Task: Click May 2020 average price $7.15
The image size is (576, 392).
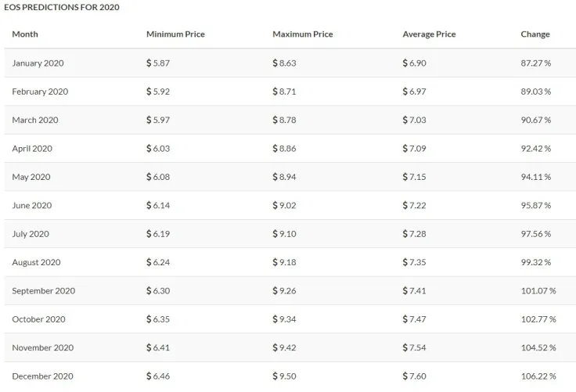Action: [414, 177]
